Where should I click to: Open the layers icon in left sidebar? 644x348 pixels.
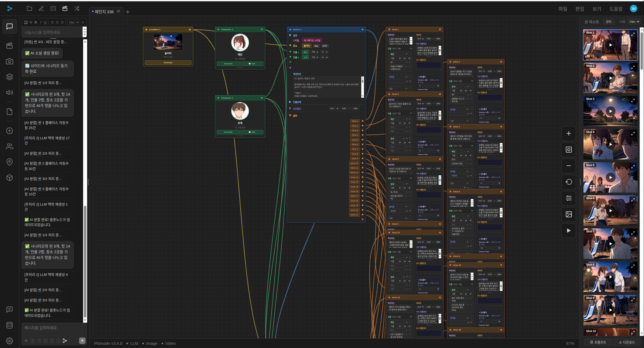[x=10, y=77]
